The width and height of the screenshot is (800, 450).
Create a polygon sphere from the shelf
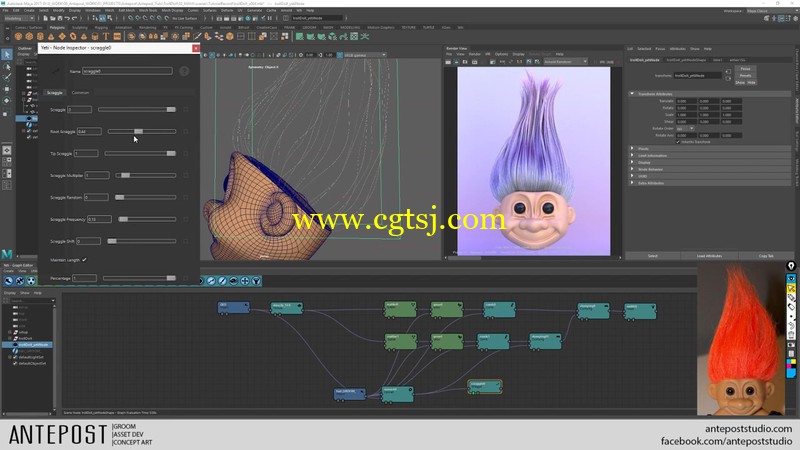pos(18,37)
